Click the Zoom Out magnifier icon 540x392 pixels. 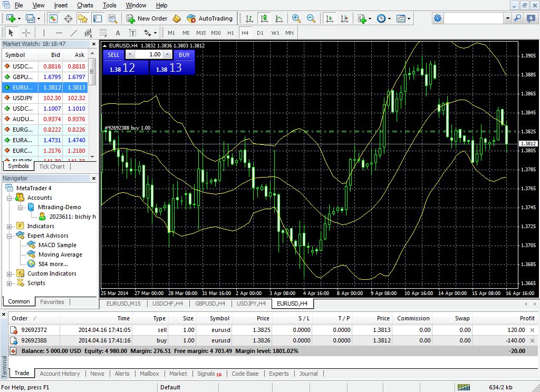311,18
